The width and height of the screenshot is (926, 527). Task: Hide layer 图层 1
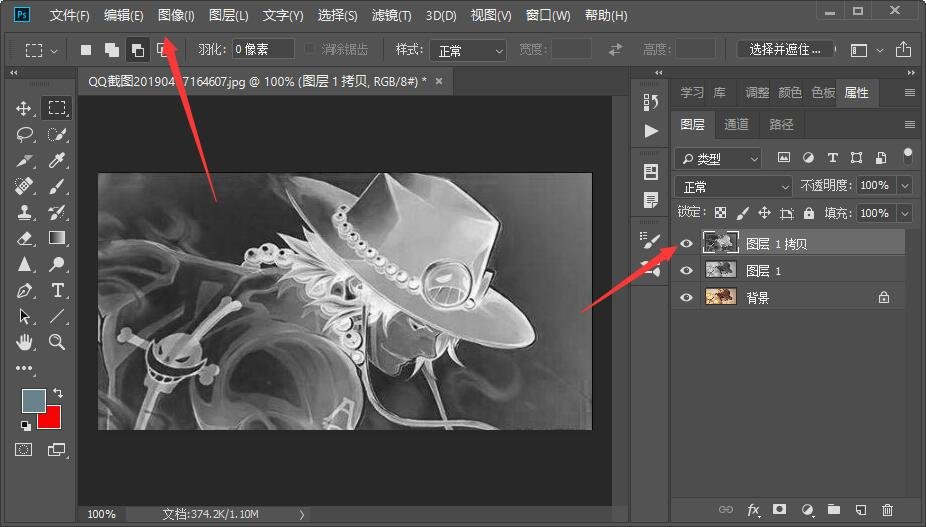(686, 271)
